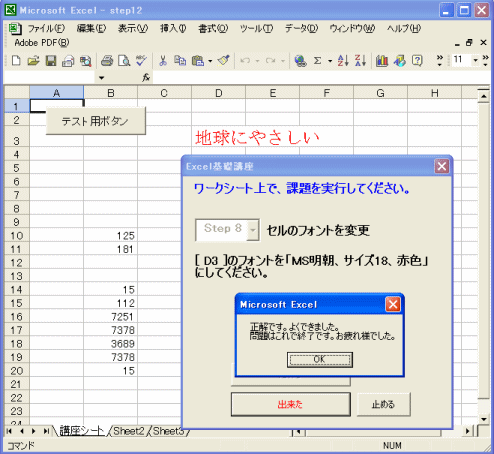The height and width of the screenshot is (454, 494).
Task: Click the Save floppy disk icon
Action: (51, 61)
